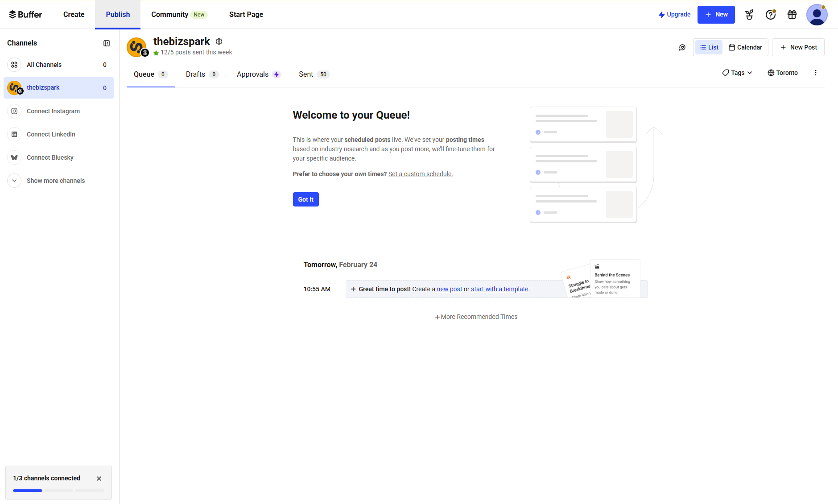Image resolution: width=838 pixels, height=504 pixels.
Task: Click the channels connected progress bar
Action: pos(58,490)
